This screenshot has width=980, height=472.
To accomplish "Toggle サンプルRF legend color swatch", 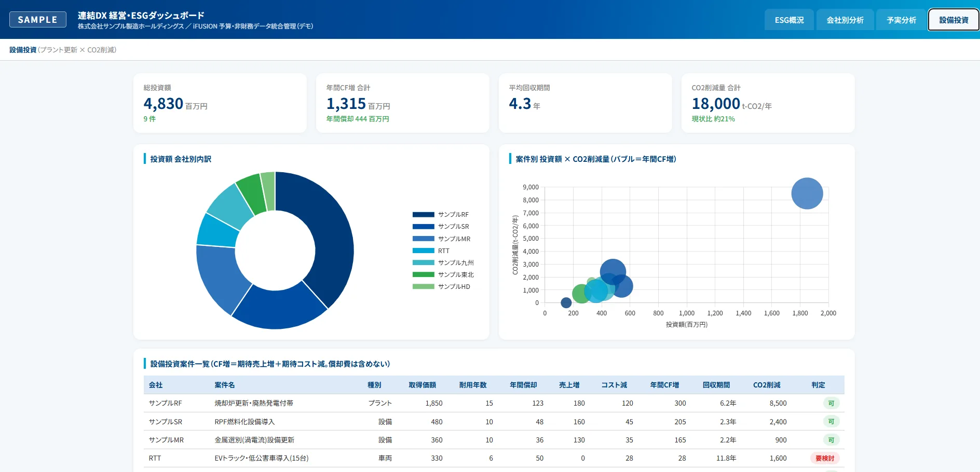I will pyautogui.click(x=424, y=214).
